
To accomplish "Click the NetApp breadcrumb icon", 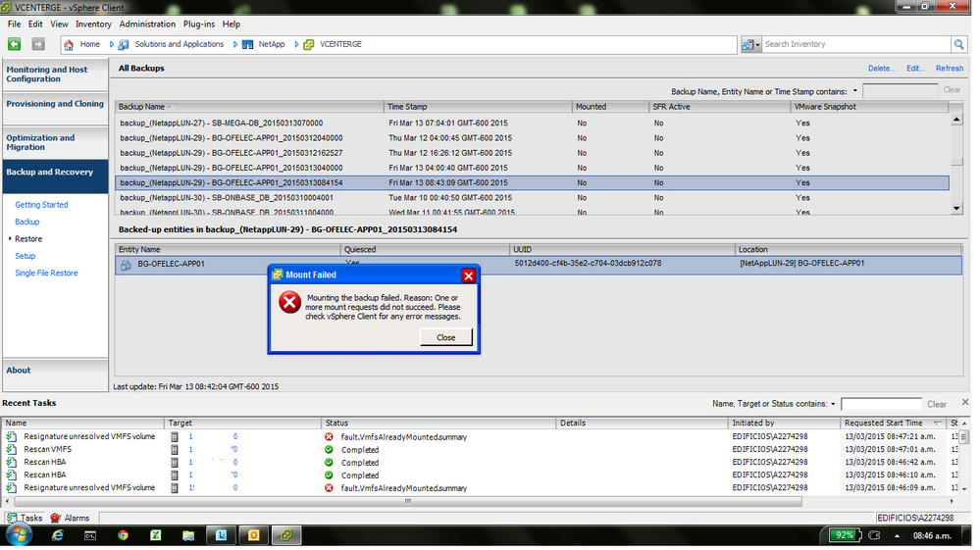I will click(x=247, y=45).
